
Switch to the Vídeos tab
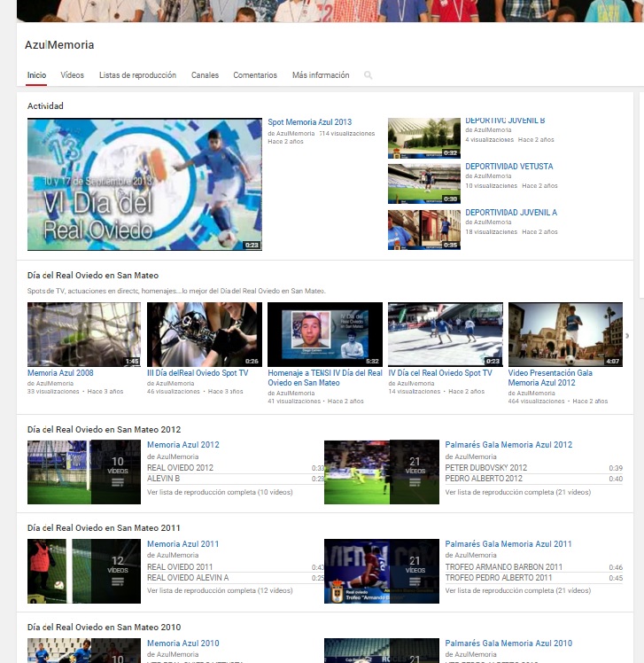pos(73,75)
